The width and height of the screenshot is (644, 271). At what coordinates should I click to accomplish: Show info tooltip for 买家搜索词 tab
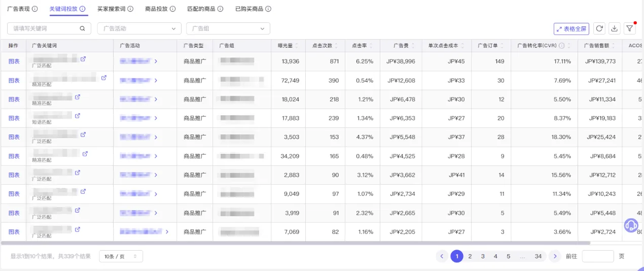tap(130, 9)
